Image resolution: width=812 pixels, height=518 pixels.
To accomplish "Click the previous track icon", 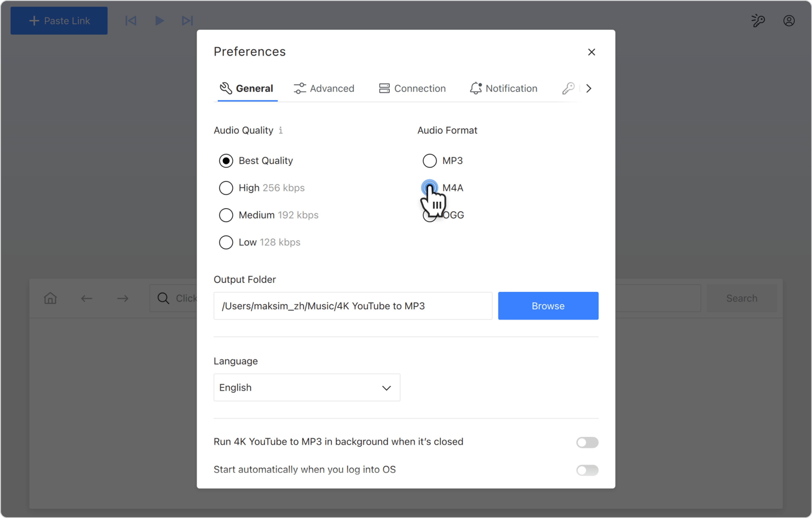I will [131, 21].
